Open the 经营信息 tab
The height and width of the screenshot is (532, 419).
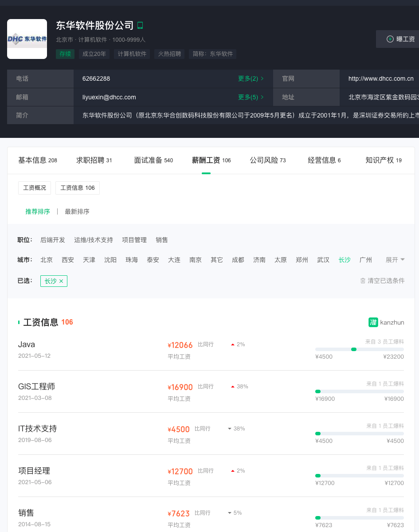click(325, 160)
